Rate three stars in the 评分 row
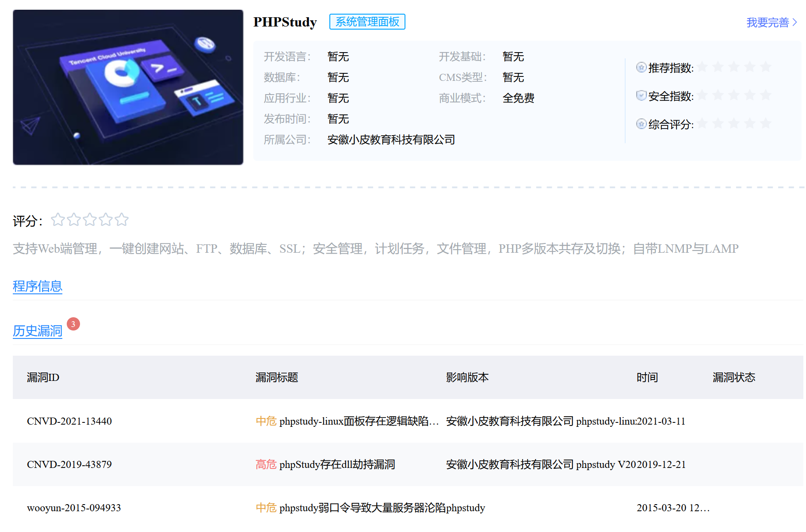The image size is (806, 532). click(90, 220)
